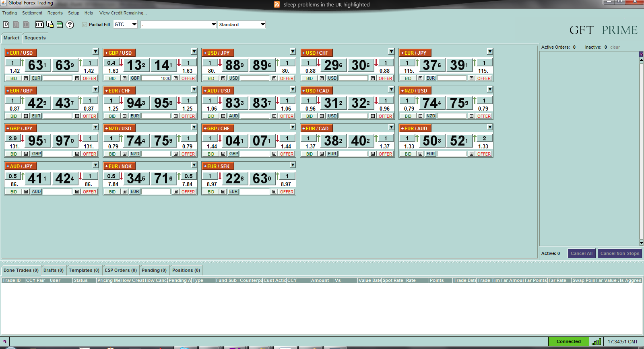Click the list icon beside EUR/CAD BID
644x349 pixels.
point(322,154)
